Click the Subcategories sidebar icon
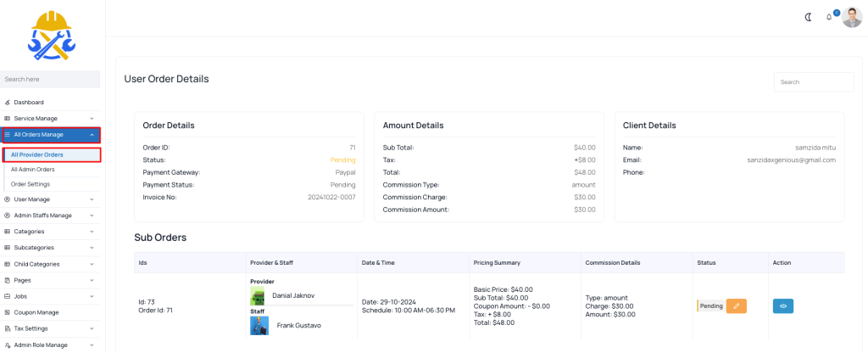Image resolution: width=868 pixels, height=353 pixels. pyautogui.click(x=7, y=248)
